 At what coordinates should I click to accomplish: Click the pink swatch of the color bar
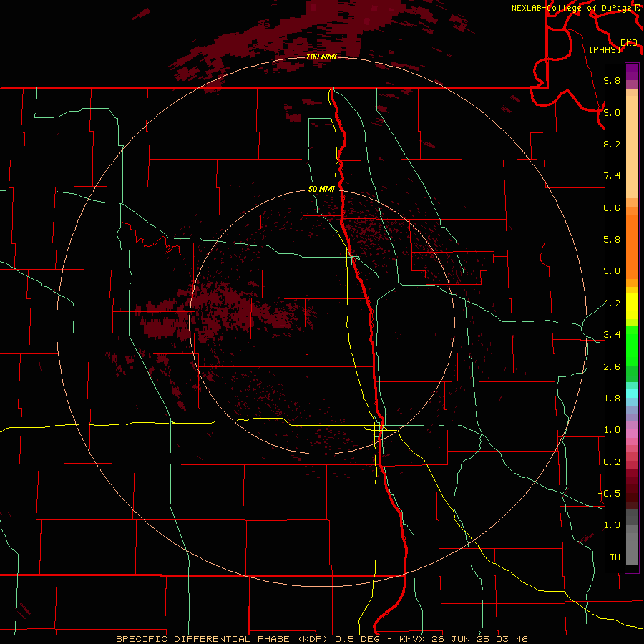click(x=632, y=434)
